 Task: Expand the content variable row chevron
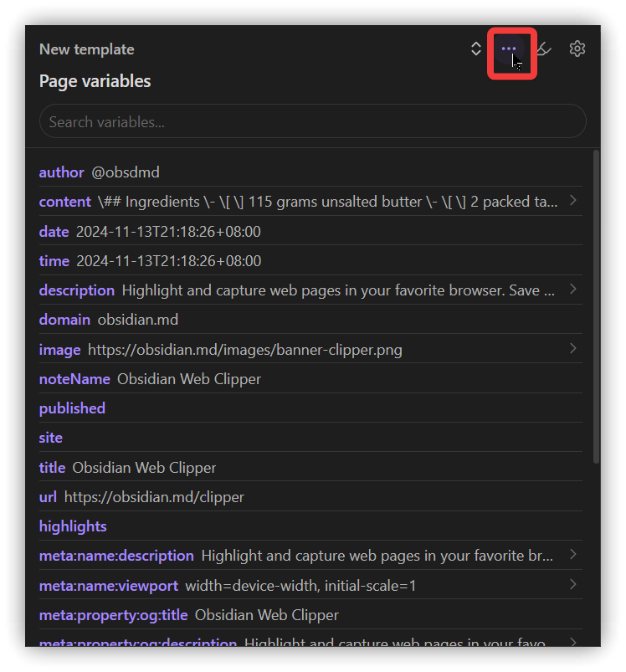[x=573, y=201]
